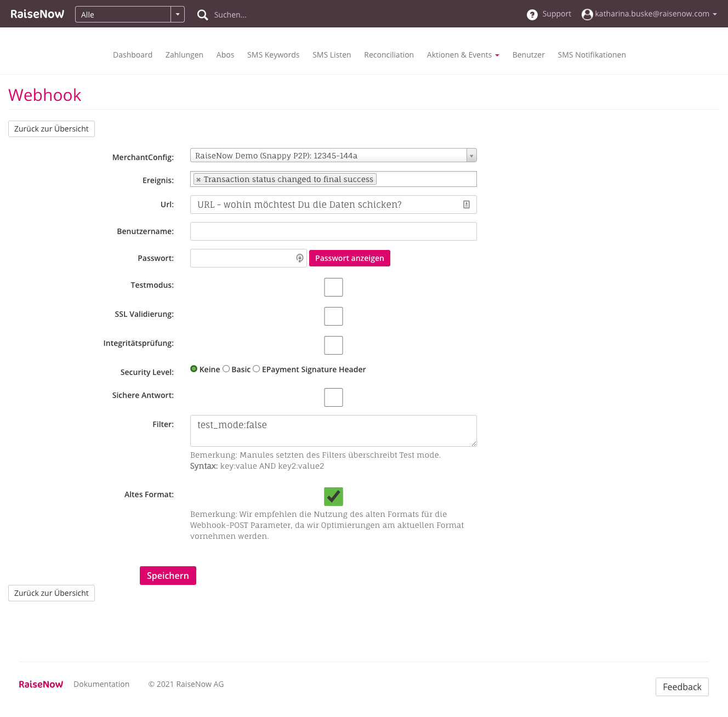Open the Alle dropdown arrow
Image resolution: width=728 pixels, height=717 pixels.
tap(178, 14)
